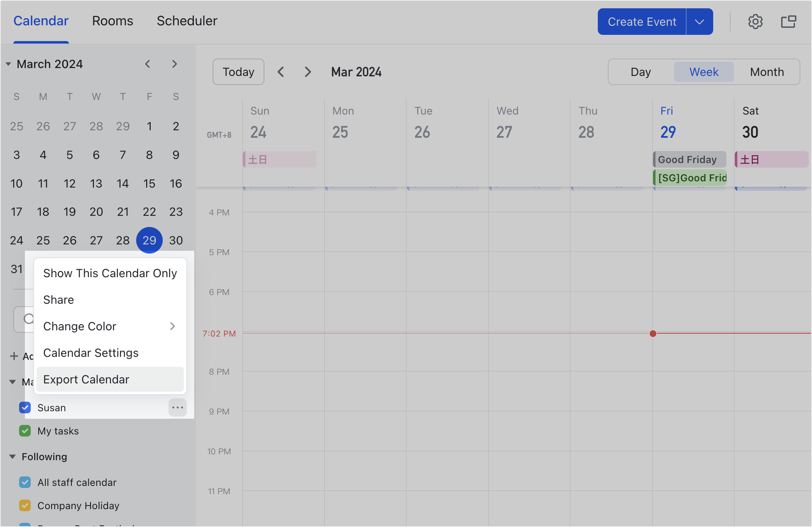Show previous month in mini calendar
Viewport: 812px width, 527px height.
[147, 64]
